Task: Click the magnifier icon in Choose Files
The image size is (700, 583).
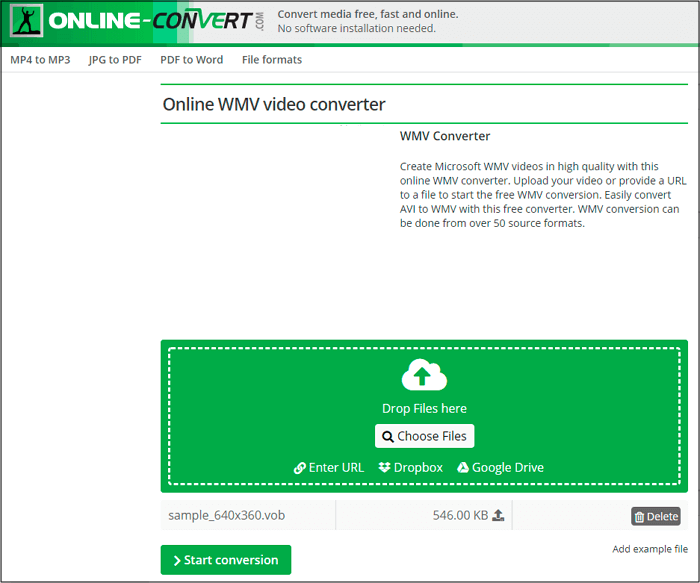Action: [x=387, y=437]
